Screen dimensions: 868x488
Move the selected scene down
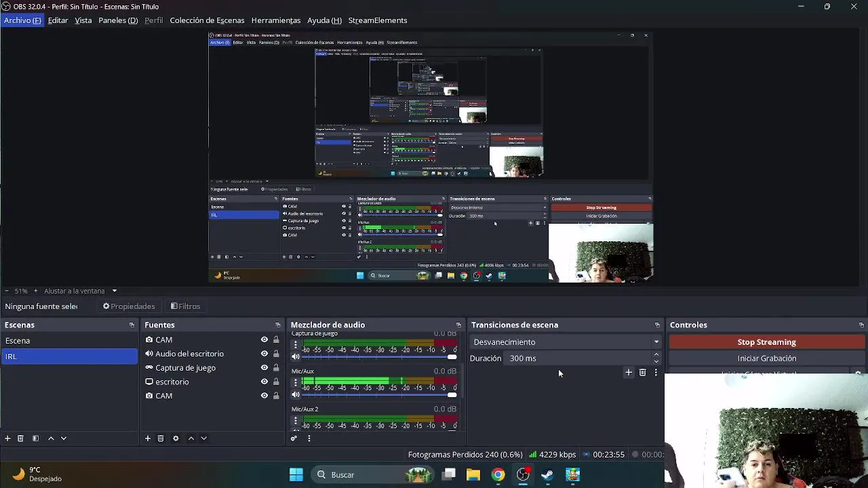coord(64,439)
